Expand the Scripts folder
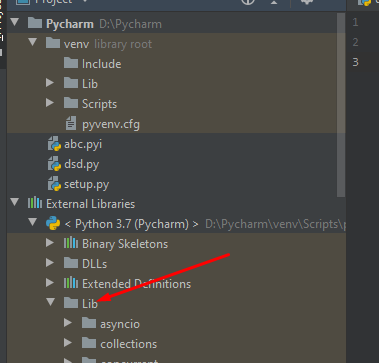This screenshot has width=379, height=363. click(x=50, y=103)
